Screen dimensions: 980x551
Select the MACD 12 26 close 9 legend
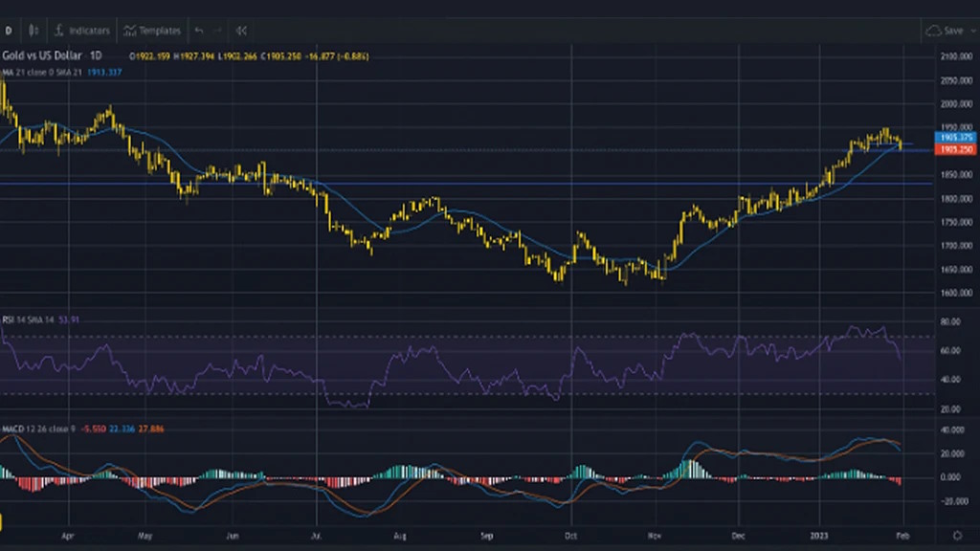tap(38, 430)
